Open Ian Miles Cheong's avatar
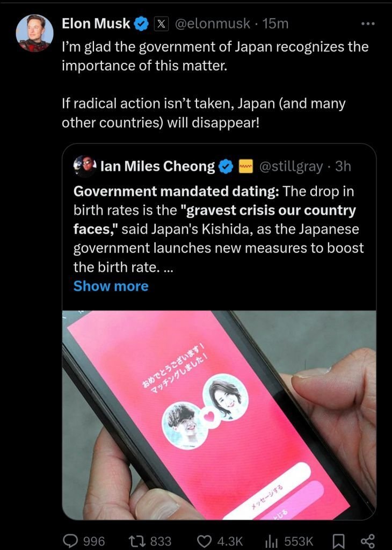This screenshot has height=550, width=392. tap(85, 165)
